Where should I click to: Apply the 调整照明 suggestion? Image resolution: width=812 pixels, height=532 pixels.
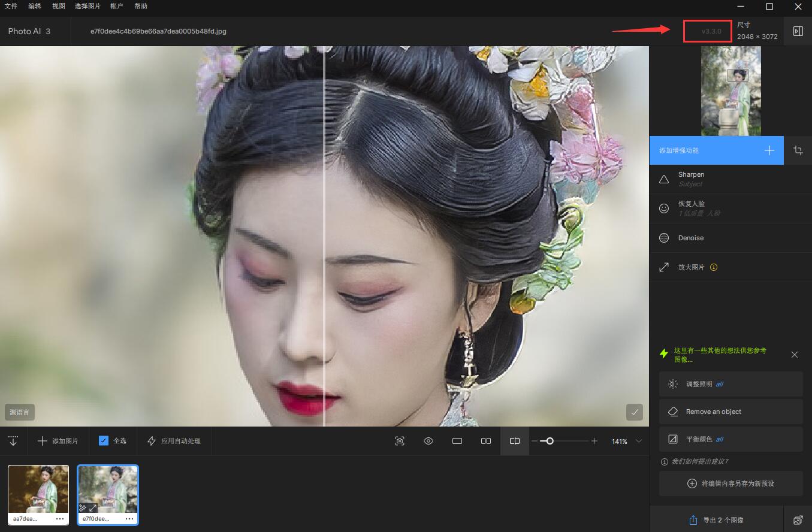pos(731,384)
